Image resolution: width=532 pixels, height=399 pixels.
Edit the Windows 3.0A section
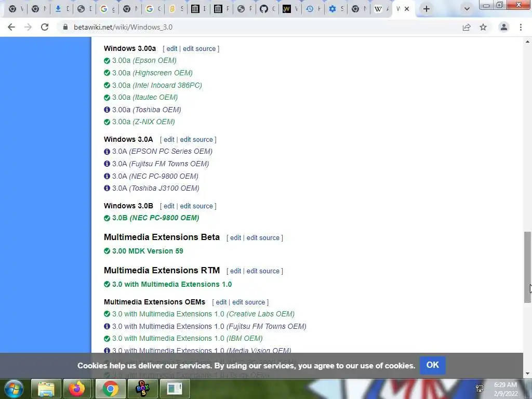point(169,139)
